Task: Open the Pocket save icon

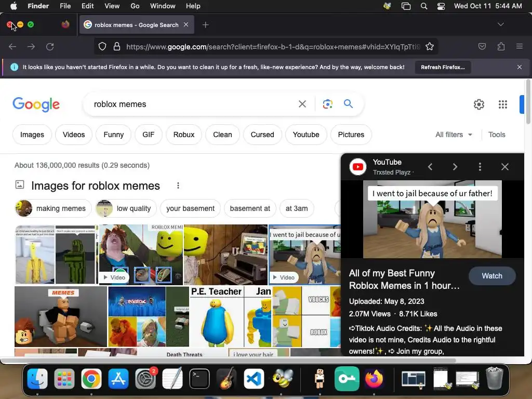Action: click(482, 46)
